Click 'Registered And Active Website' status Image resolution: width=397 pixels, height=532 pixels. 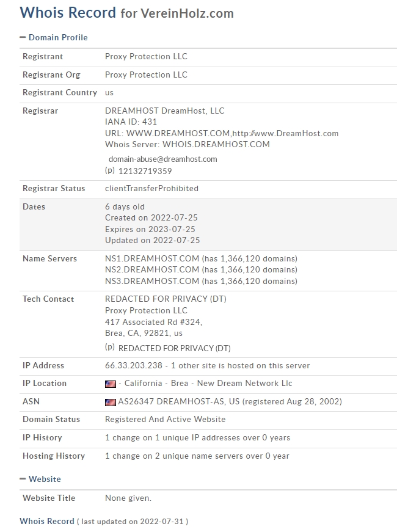(x=166, y=420)
